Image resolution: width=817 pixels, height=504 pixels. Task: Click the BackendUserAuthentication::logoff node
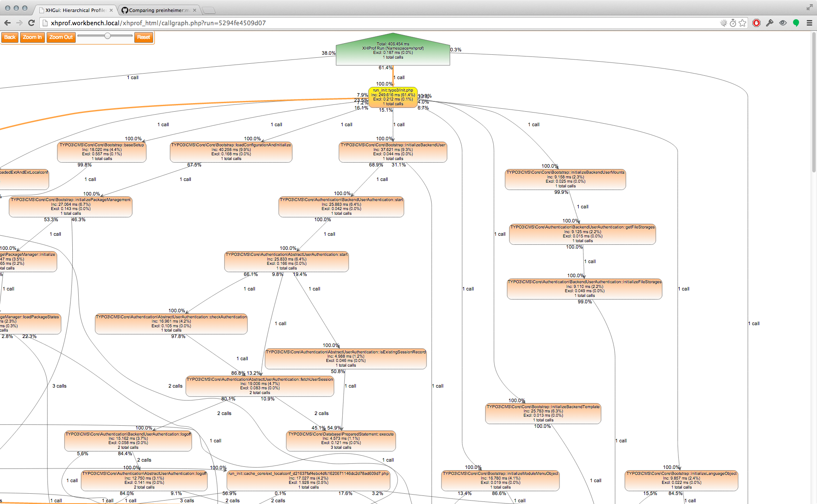[x=128, y=441]
